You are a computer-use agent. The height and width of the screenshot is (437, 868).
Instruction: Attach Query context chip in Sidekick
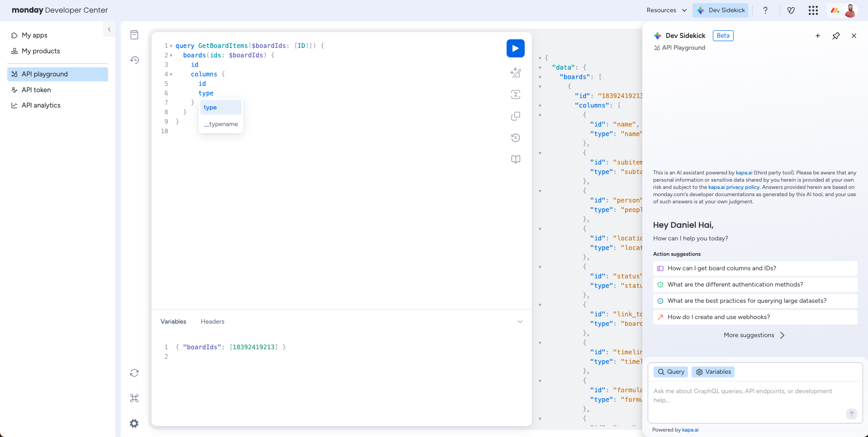click(671, 372)
